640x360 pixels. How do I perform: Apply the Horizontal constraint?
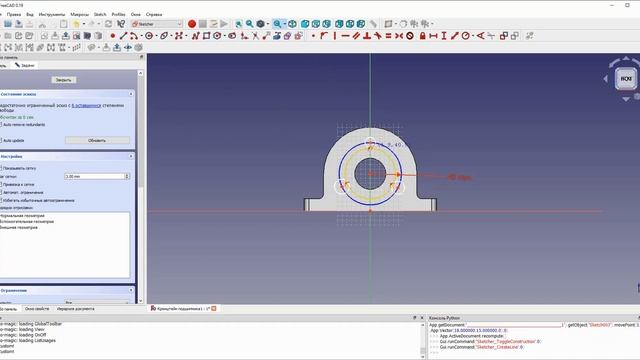coord(345,36)
